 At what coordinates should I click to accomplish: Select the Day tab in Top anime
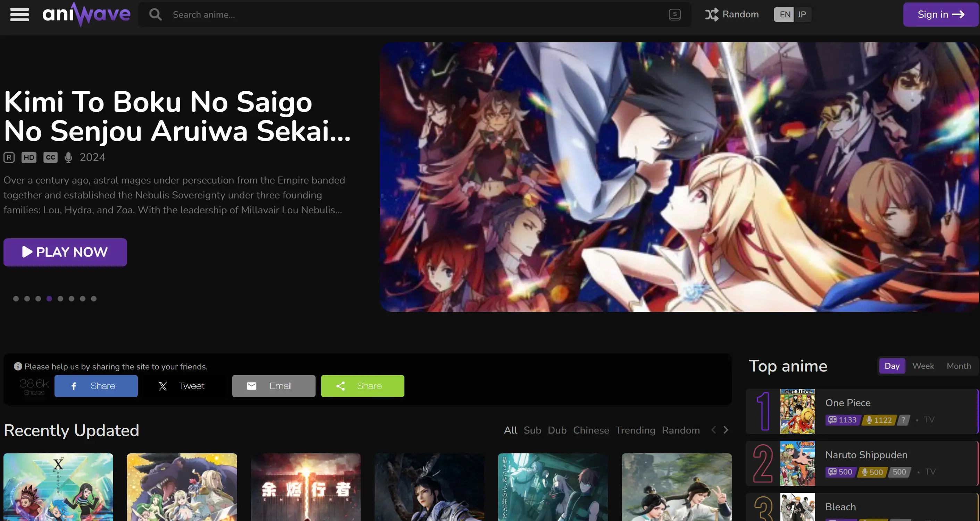pos(892,366)
